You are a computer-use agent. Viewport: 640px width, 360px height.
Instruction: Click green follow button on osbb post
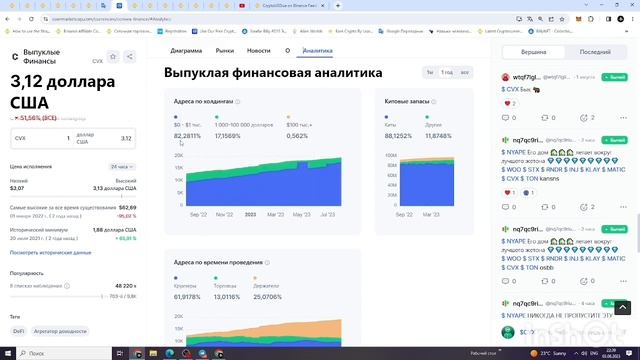(614, 229)
